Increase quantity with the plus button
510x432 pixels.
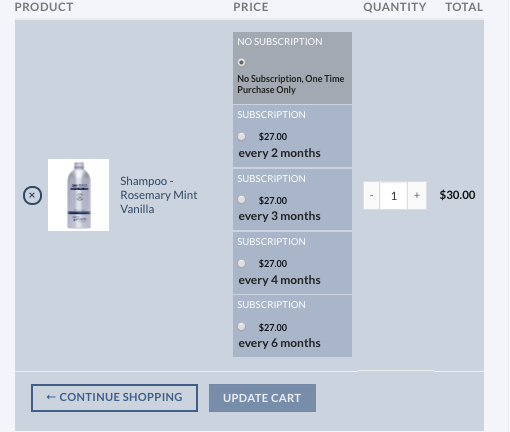417,196
